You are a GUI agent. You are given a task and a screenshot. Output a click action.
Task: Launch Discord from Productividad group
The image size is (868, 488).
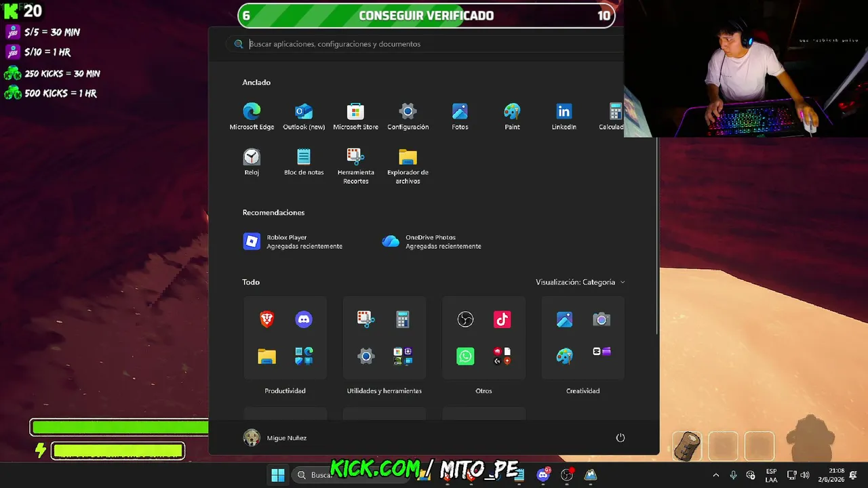(x=304, y=319)
